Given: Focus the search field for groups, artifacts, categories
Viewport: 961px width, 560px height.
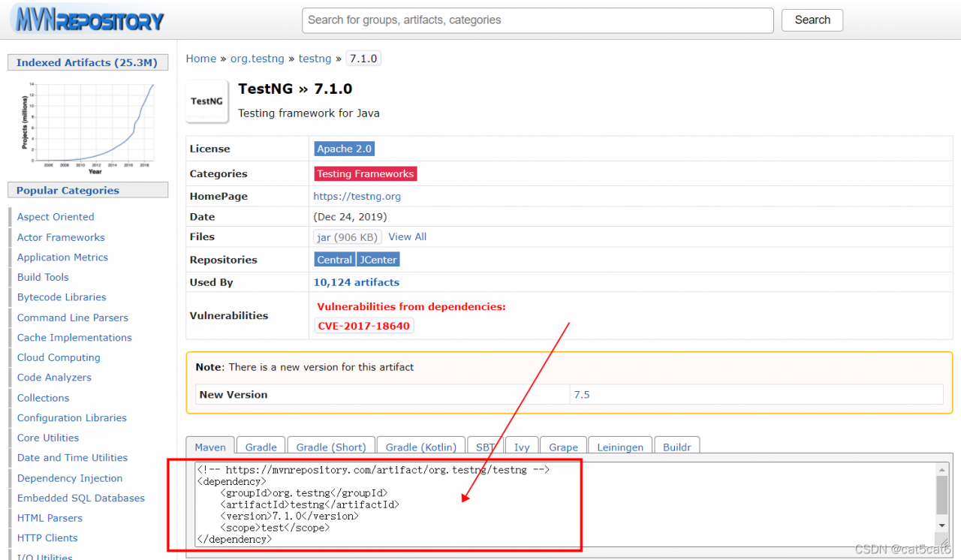Looking at the screenshot, I should [x=538, y=20].
